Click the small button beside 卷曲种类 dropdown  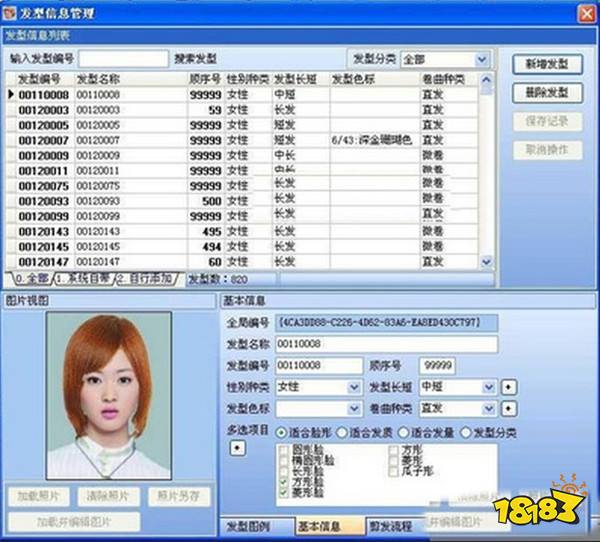508,409
